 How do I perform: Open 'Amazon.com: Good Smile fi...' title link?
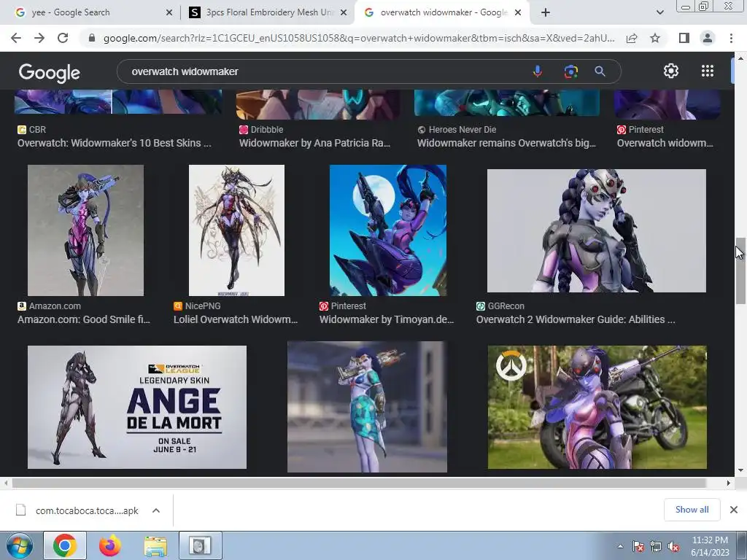[x=84, y=319]
